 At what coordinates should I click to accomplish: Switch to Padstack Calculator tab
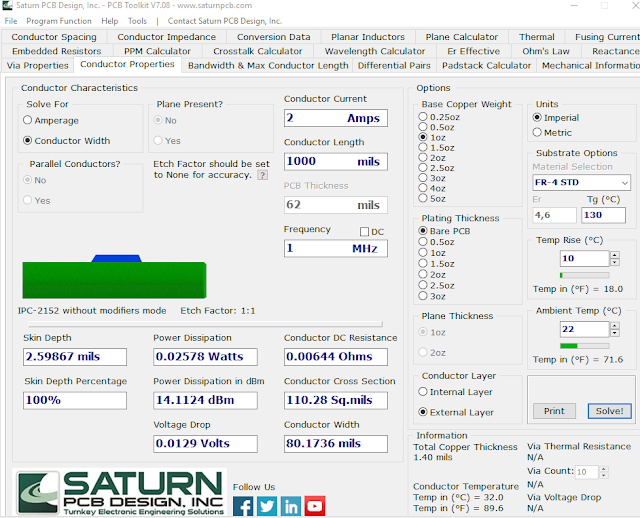click(486, 65)
